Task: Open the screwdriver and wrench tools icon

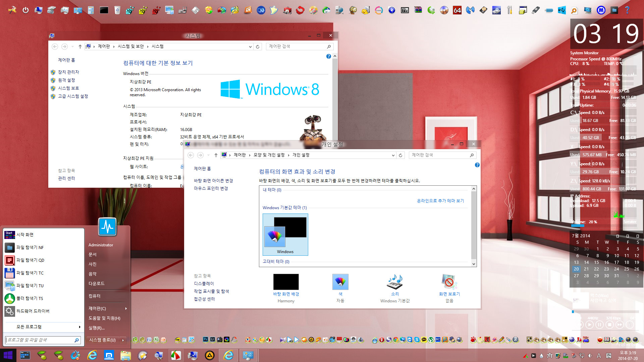Action: click(509, 10)
